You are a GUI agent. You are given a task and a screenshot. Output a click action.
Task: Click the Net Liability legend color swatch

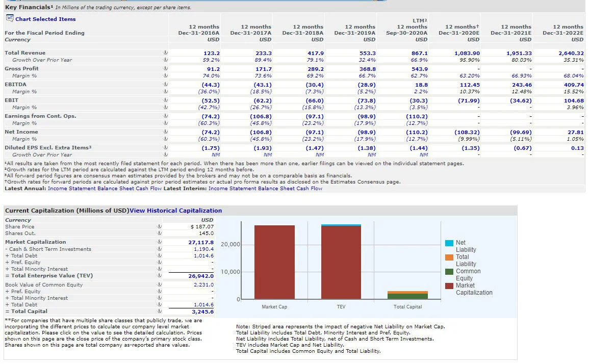449,243
